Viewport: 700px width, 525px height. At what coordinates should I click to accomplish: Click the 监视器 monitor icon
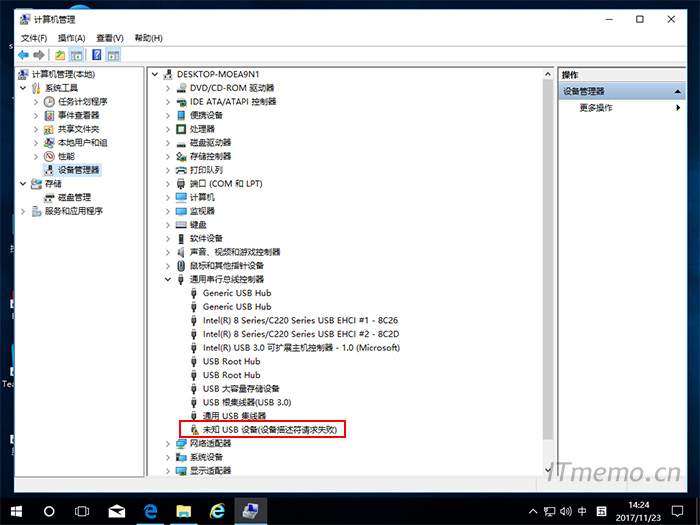[x=181, y=211]
